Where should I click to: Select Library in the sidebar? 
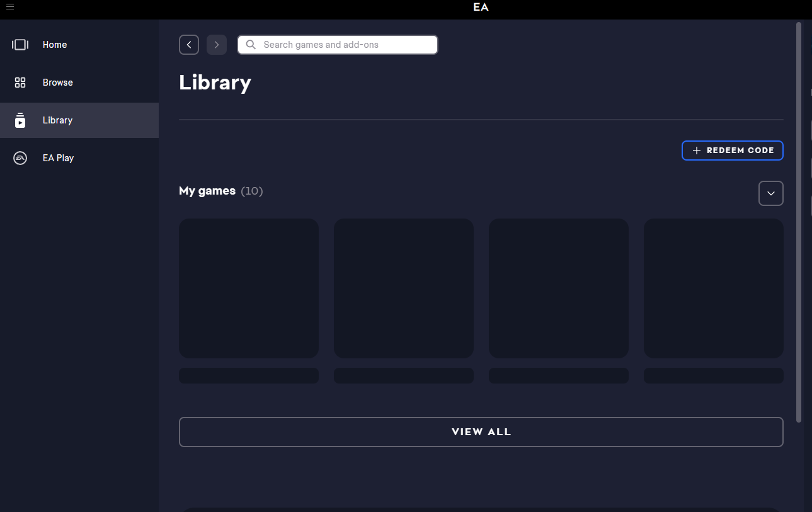click(79, 120)
